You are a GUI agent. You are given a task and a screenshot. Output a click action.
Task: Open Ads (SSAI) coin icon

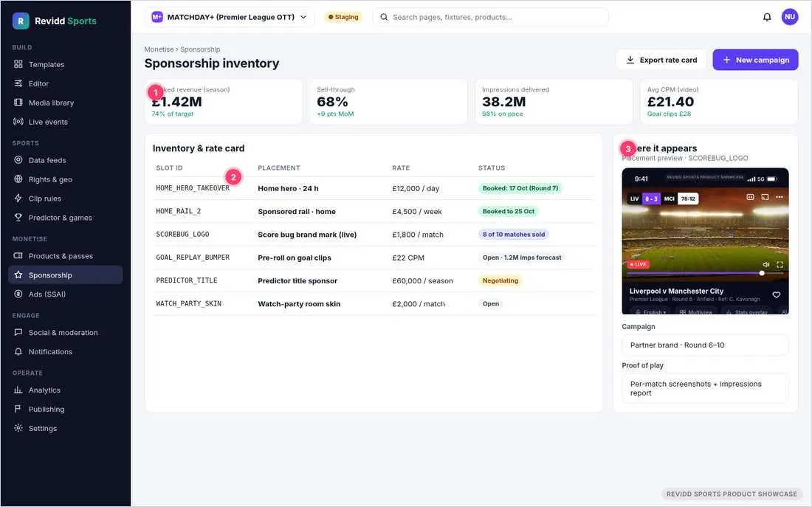[x=18, y=294]
